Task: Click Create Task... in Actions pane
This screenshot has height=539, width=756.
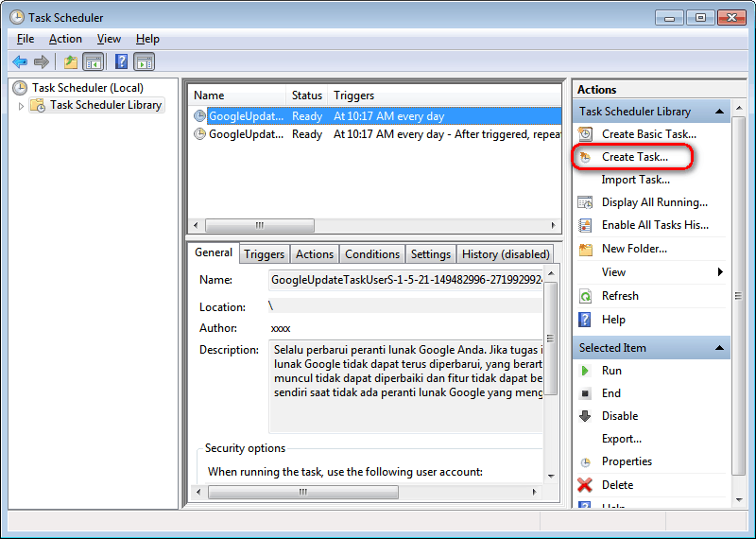Action: [x=634, y=157]
